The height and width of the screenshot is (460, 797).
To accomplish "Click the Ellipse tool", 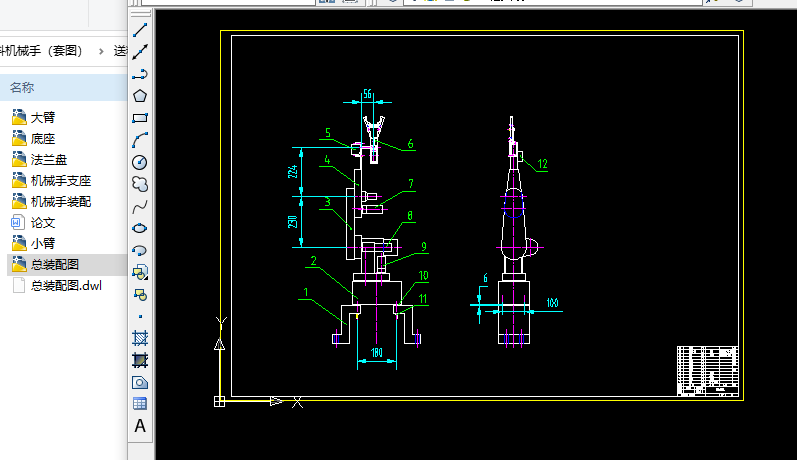I will tap(140, 228).
